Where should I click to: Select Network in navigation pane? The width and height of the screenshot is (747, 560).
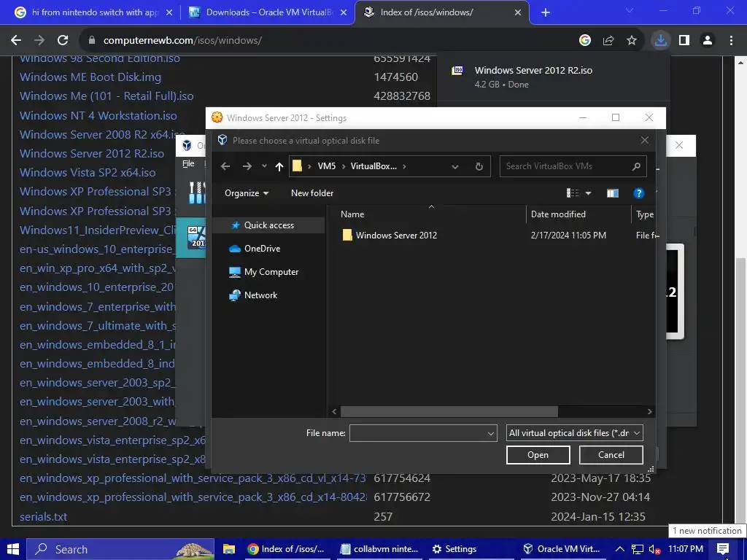pos(260,295)
